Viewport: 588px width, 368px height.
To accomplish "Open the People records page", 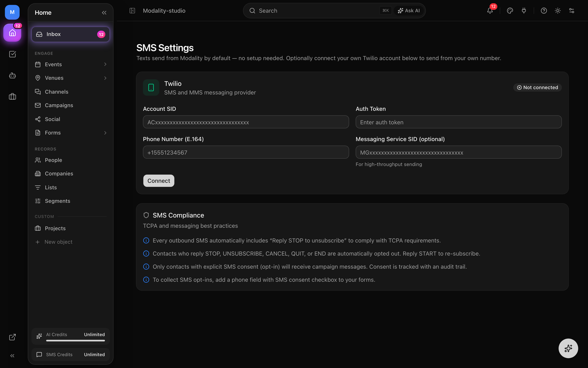I will coord(71,160).
